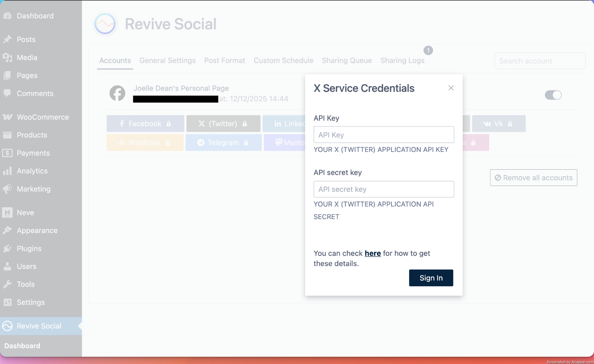Image resolution: width=594 pixels, height=364 pixels.
Task: Click the Search account box
Action: (539, 61)
